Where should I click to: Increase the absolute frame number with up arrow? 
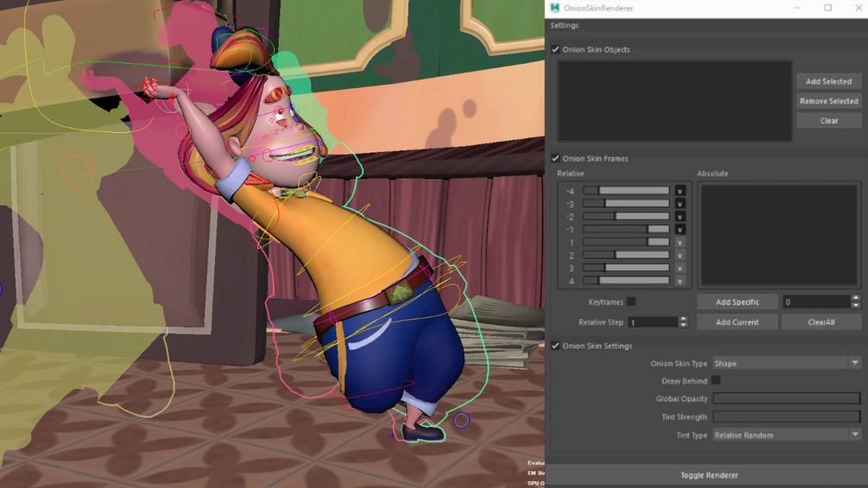tap(856, 299)
